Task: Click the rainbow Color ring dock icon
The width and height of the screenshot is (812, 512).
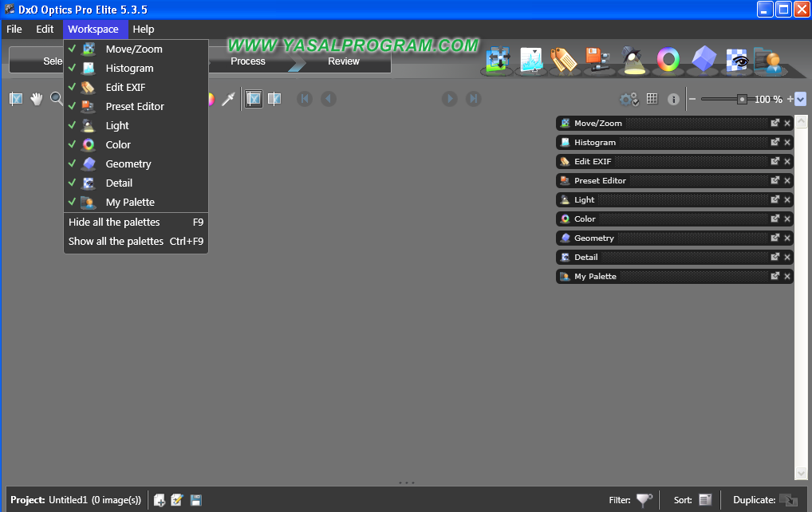Action: (x=668, y=60)
